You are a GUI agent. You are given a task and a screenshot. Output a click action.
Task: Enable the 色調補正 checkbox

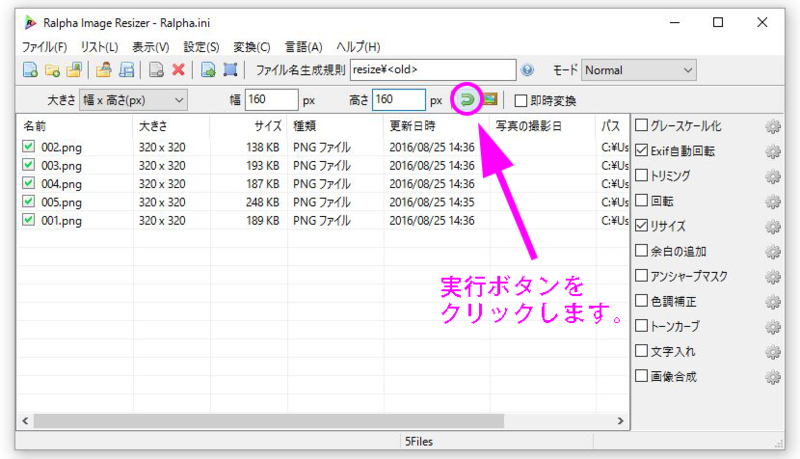[641, 300]
